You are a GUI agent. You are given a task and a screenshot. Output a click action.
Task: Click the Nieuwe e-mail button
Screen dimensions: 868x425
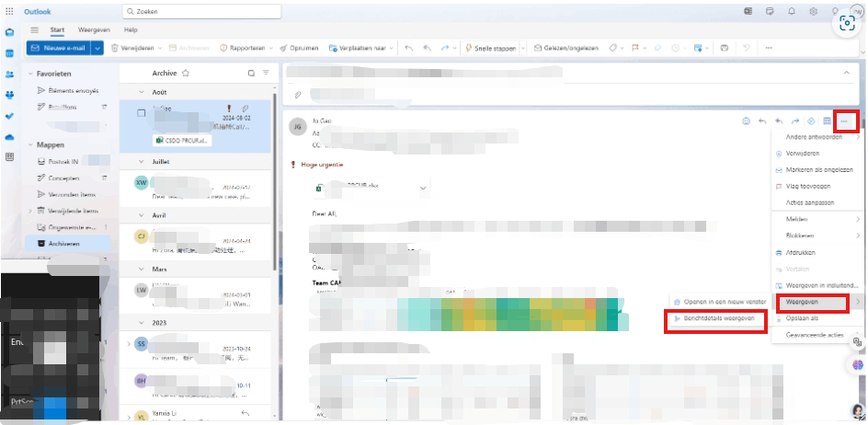coord(59,48)
